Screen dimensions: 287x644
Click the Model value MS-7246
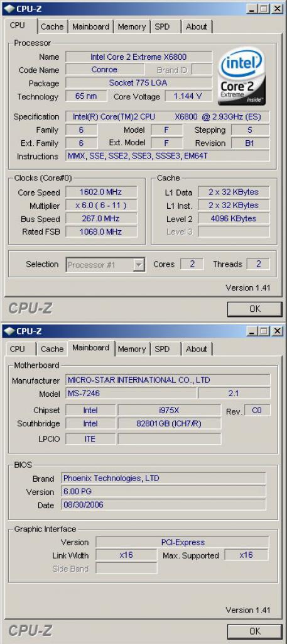point(131,394)
